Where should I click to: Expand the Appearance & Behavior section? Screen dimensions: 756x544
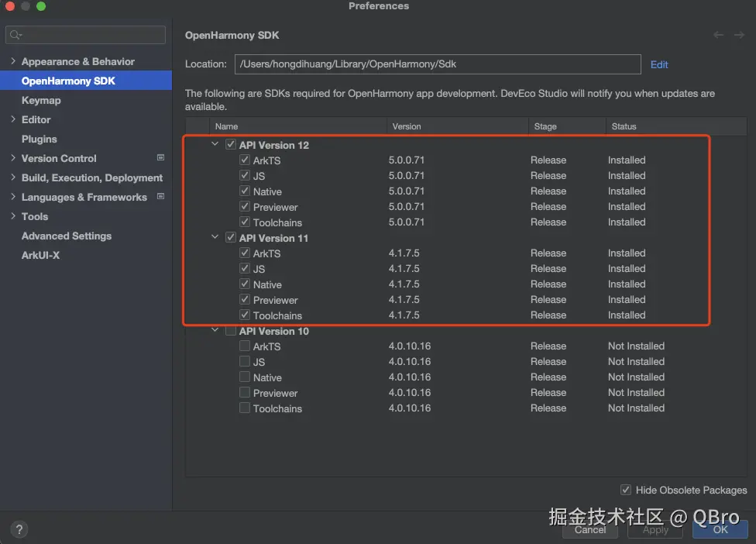coord(13,61)
